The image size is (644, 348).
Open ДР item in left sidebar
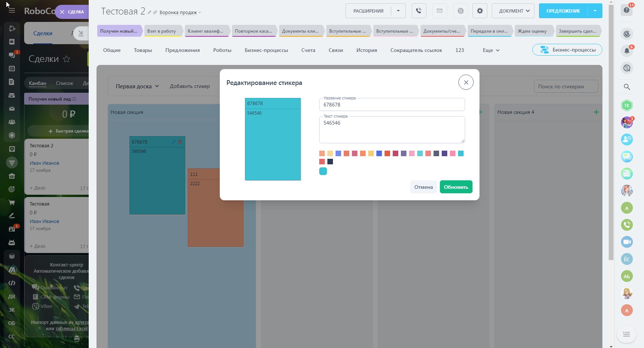click(12, 296)
